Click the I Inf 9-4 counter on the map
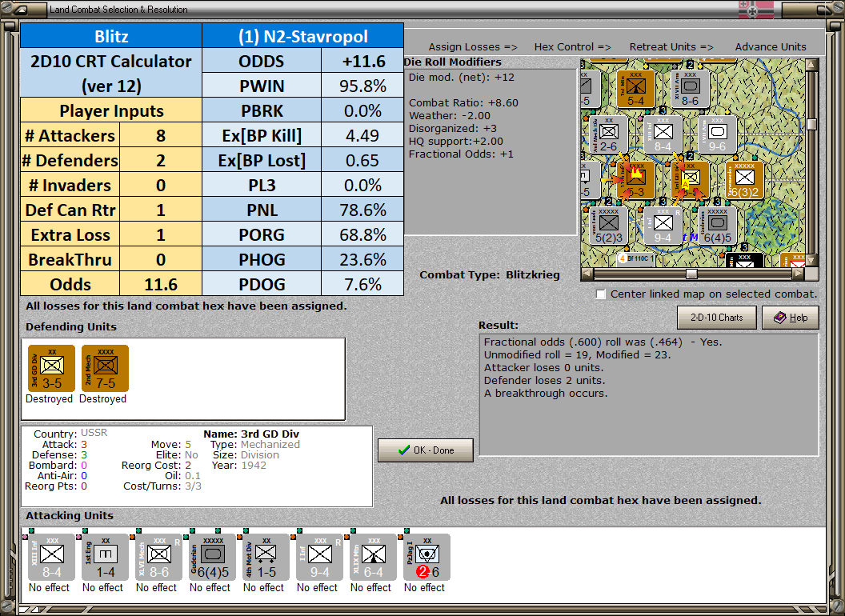 [663, 226]
